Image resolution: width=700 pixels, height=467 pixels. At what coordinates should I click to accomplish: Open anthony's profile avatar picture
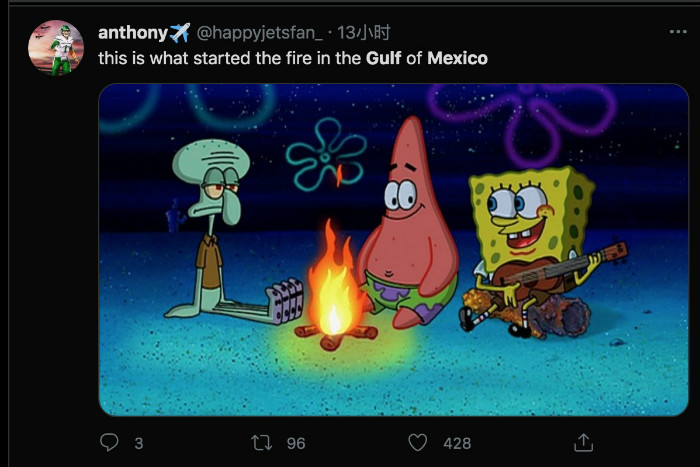click(56, 48)
